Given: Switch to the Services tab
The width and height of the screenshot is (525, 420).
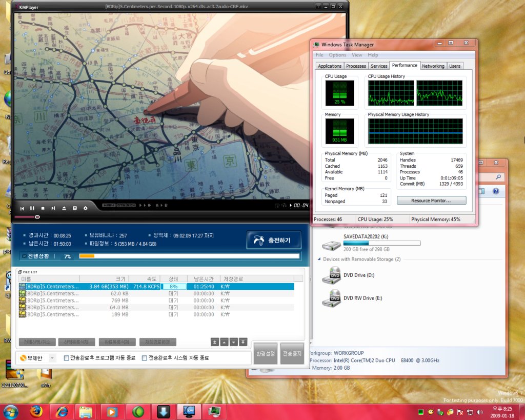Looking at the screenshot, I should tap(379, 66).
